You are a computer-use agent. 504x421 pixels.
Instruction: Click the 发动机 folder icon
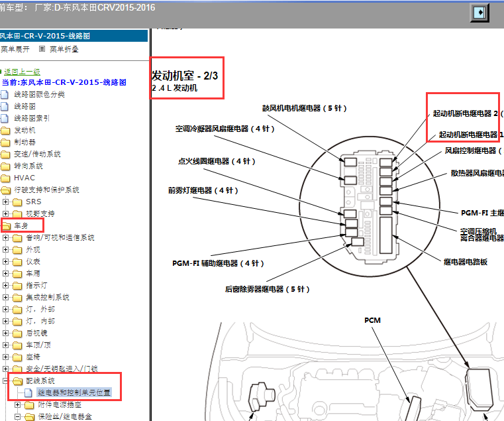click(x=5, y=131)
